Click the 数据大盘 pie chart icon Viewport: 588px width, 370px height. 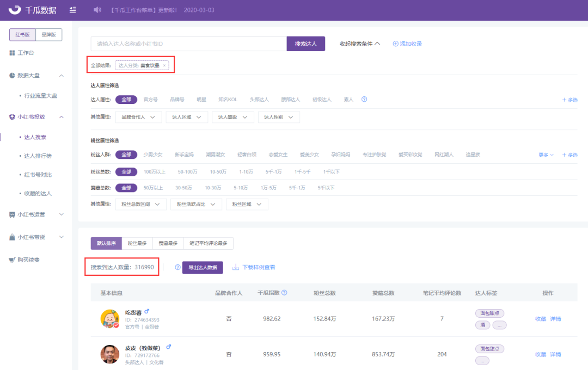click(x=12, y=75)
